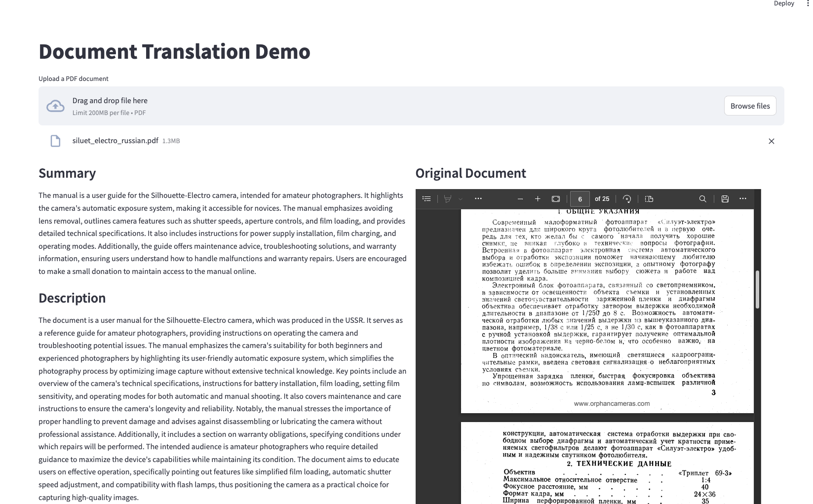The height and width of the screenshot is (504, 813).
Task: Click the file icon beside siluet_electro_russian.pdf
Action: (x=55, y=141)
